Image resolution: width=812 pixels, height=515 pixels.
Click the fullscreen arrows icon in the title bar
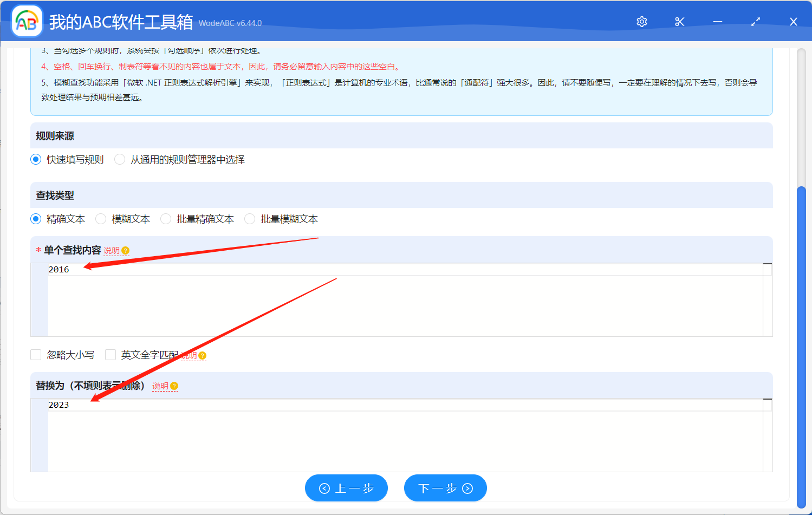tap(755, 22)
